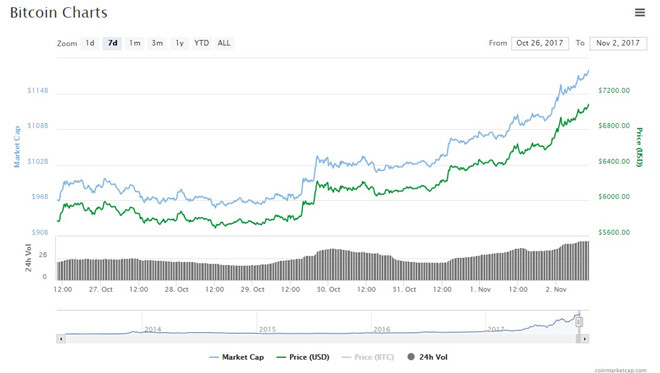Viewport: 660px width, 373px height.
Task: Click the 28. Oct date label
Action: pos(176,290)
